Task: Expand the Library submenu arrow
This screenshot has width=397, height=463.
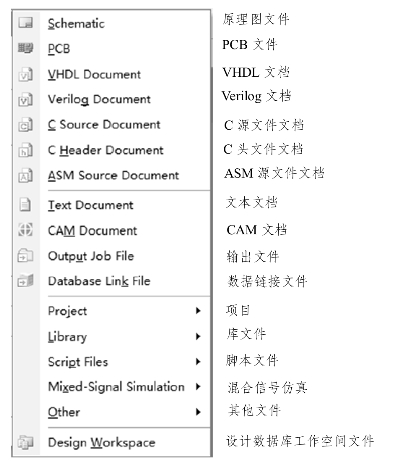Action: click(x=198, y=336)
